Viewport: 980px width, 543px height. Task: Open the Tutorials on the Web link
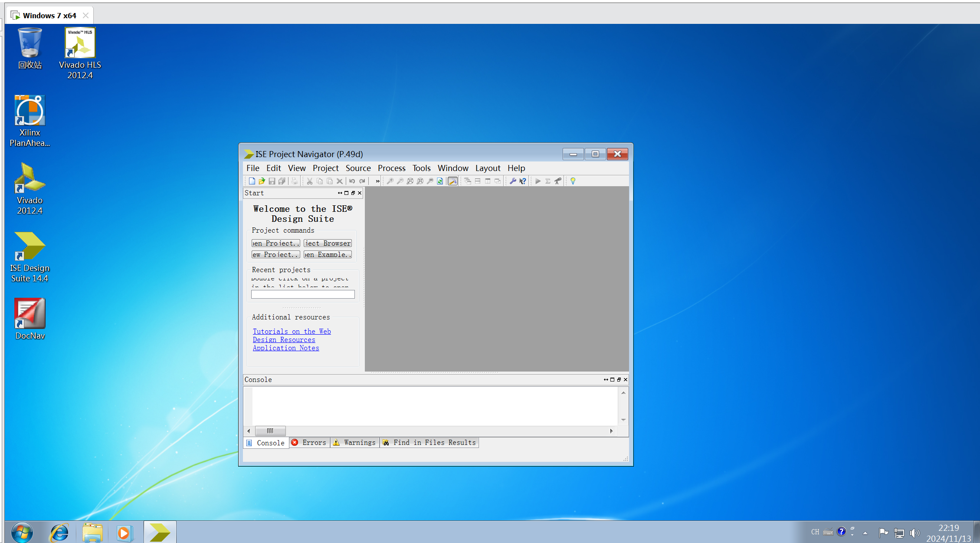(292, 332)
